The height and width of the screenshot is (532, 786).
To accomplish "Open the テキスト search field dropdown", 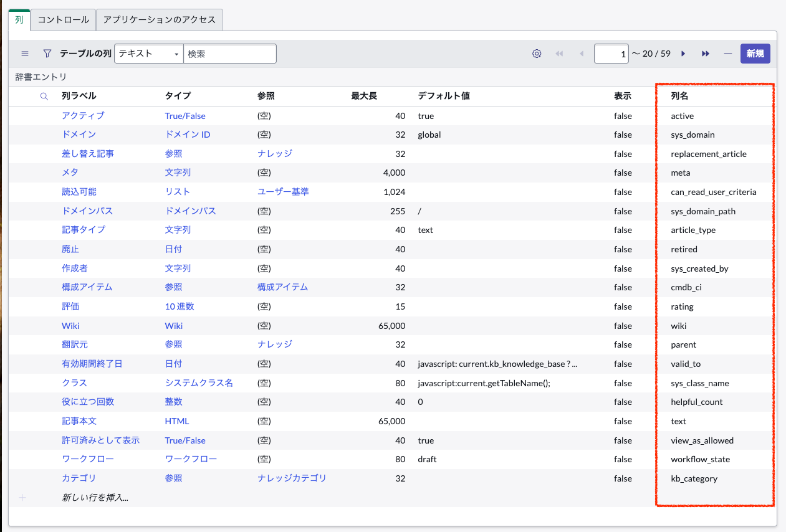I will point(148,54).
